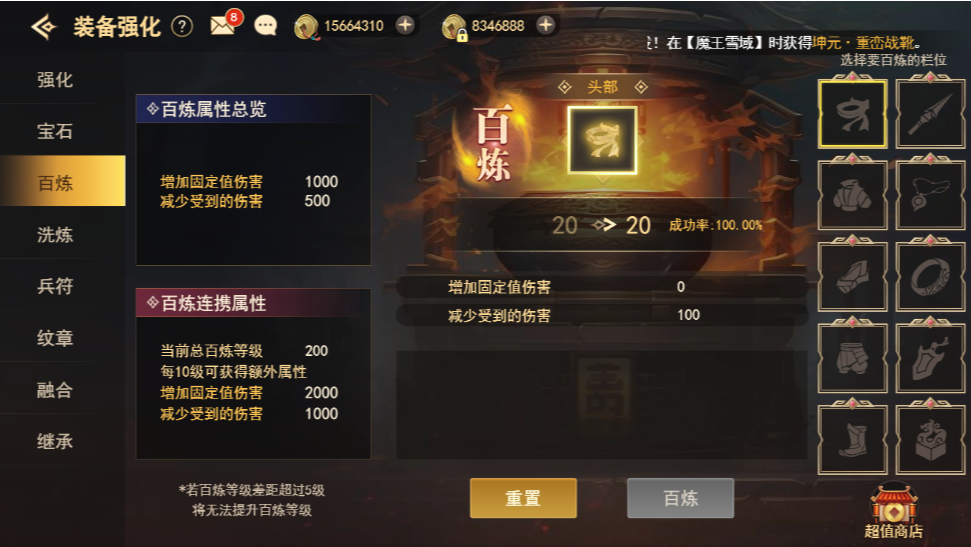Select the boots equipment slot

(853, 439)
